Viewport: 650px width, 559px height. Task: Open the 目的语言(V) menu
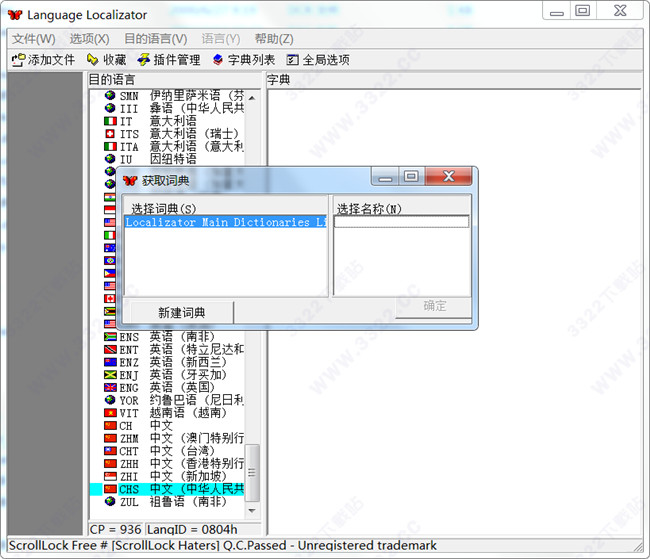point(155,39)
